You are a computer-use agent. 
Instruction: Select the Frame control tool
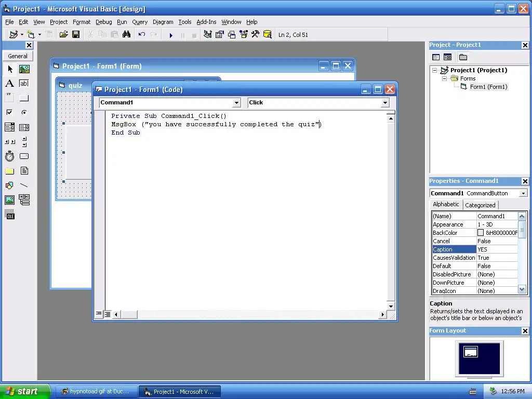tap(10, 98)
